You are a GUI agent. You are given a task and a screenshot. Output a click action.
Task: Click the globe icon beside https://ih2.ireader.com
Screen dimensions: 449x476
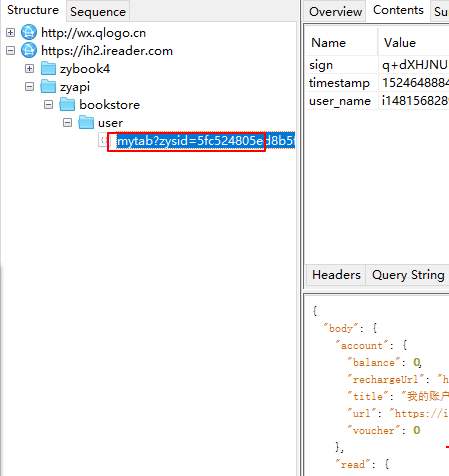pos(29,50)
